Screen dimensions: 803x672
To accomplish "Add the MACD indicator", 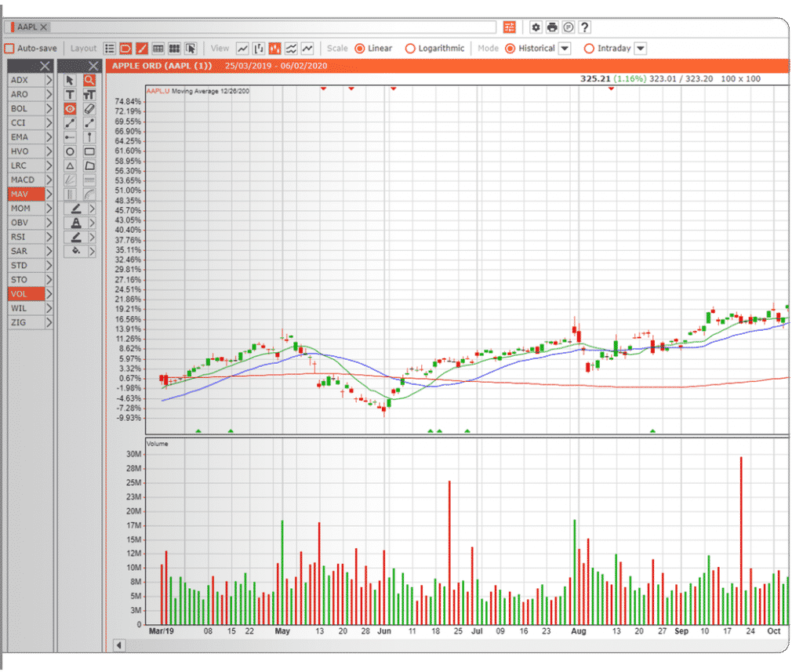I will (27, 180).
